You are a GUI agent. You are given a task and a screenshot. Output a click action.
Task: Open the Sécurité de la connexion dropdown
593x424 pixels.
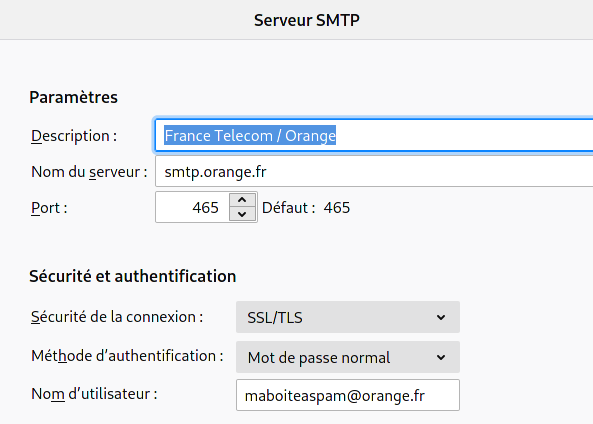[348, 317]
